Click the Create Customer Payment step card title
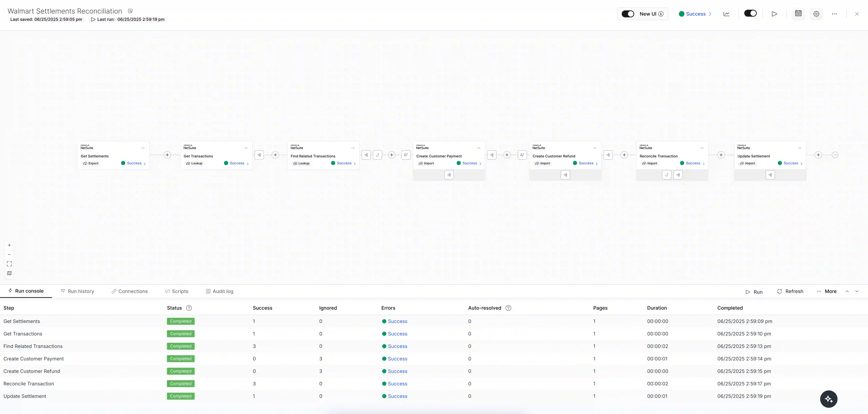868x414 pixels. pyautogui.click(x=439, y=156)
